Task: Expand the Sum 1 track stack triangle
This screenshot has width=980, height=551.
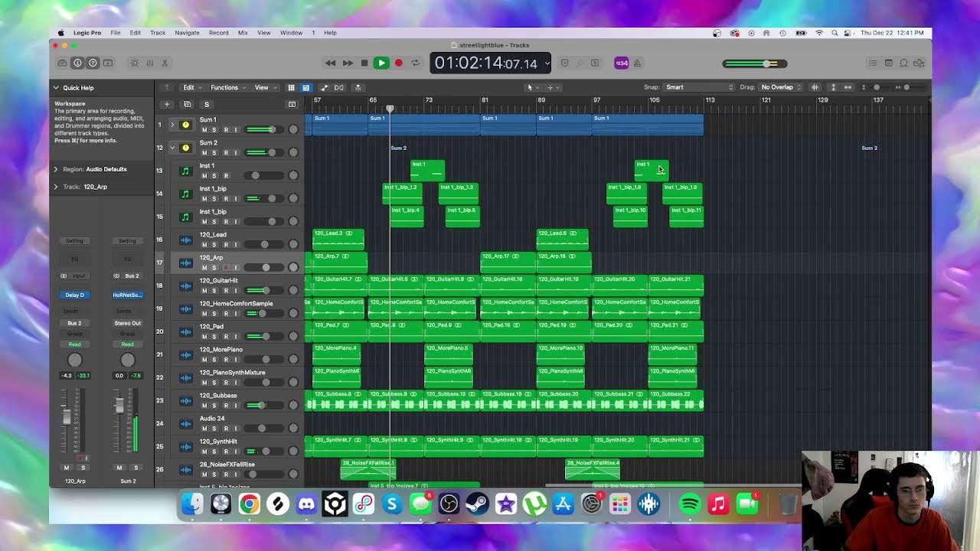Action: (x=172, y=125)
